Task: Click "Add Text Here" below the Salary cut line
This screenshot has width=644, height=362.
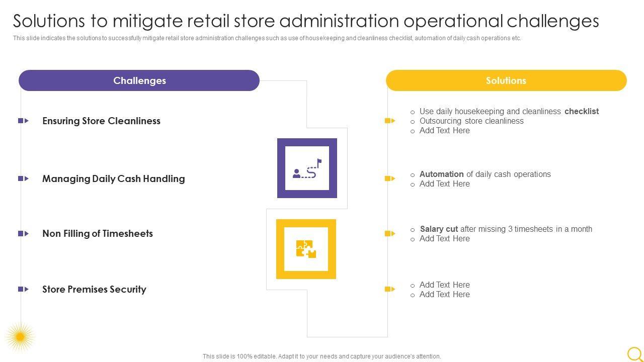Action: [445, 239]
